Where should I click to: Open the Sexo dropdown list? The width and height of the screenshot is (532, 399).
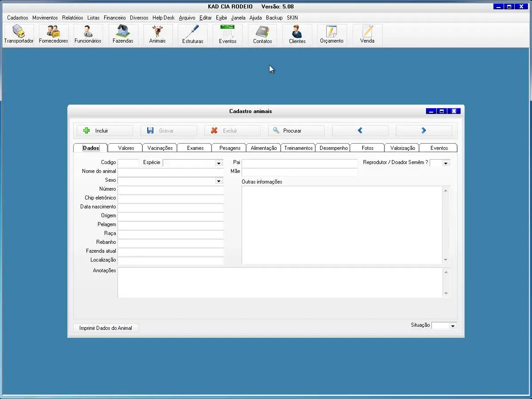[x=219, y=181]
